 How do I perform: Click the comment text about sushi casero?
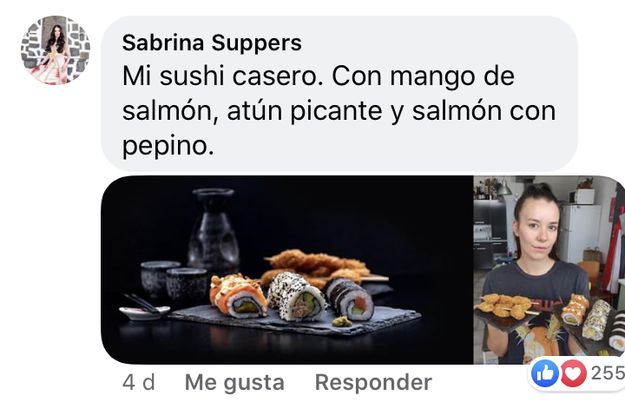(338, 111)
